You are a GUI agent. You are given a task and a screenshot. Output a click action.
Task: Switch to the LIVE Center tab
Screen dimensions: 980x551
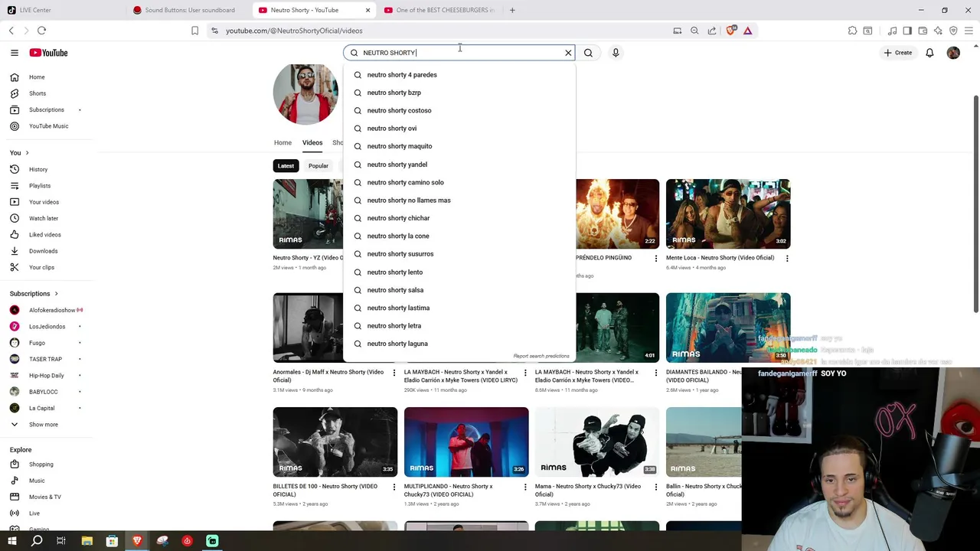pyautogui.click(x=63, y=10)
